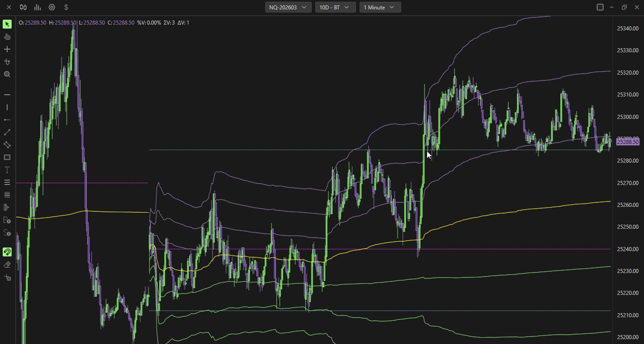Open the candlestick chart type menu
Screen dimensions: 644x344
23,7
